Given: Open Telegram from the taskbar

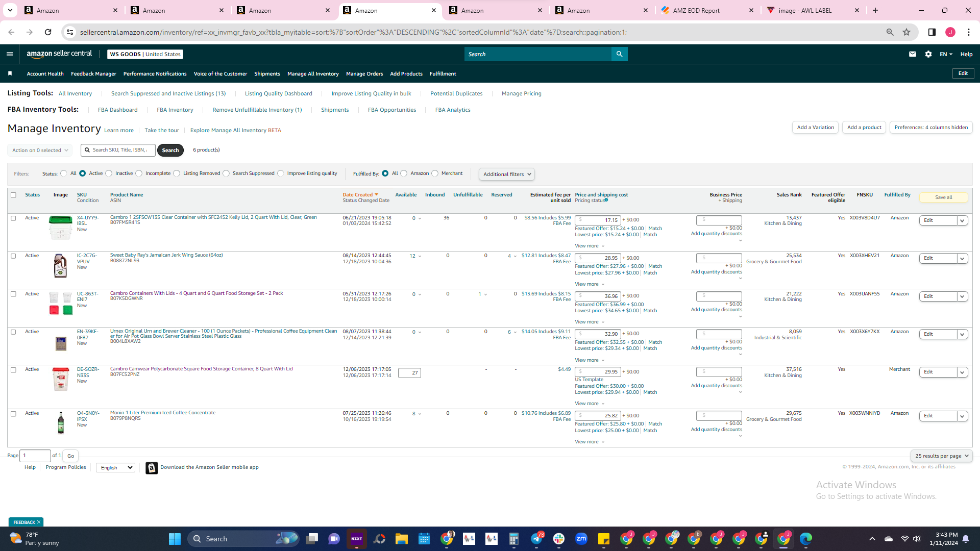Looking at the screenshot, I should pos(536,539).
